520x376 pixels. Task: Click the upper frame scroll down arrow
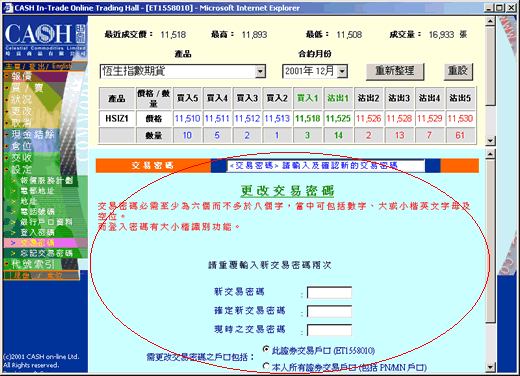click(490, 141)
